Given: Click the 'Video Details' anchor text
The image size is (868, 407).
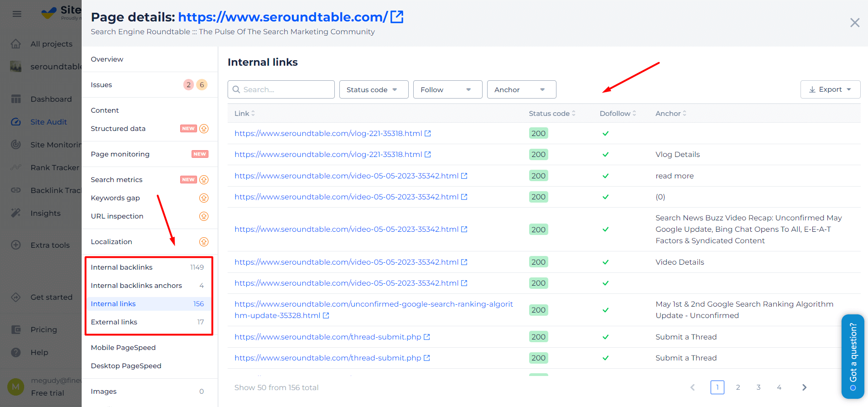Looking at the screenshot, I should click(x=680, y=262).
